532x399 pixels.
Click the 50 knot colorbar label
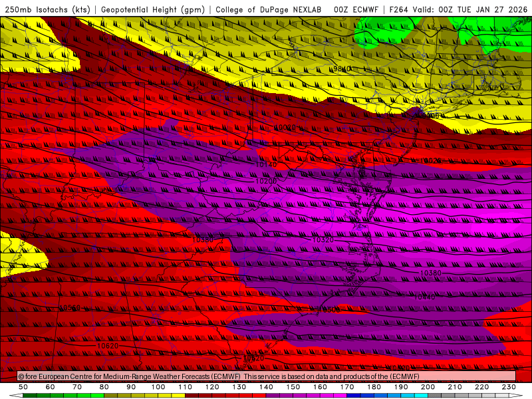click(x=23, y=387)
